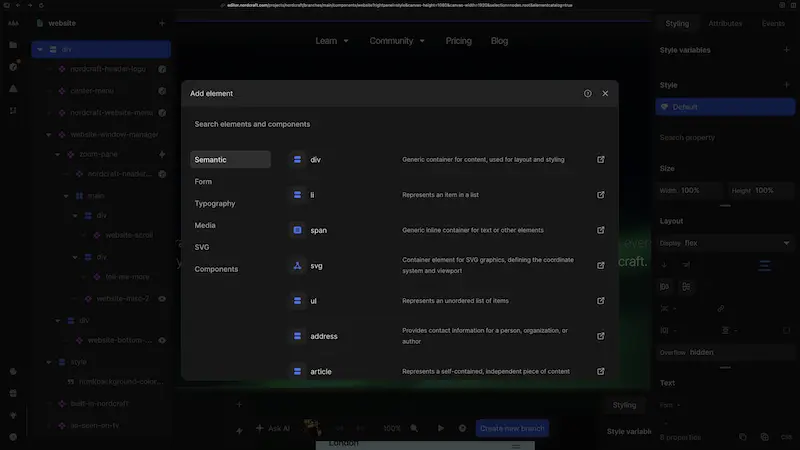Image resolution: width=800 pixels, height=450 pixels.
Task: Focus the Search property field
Action: coord(725,138)
